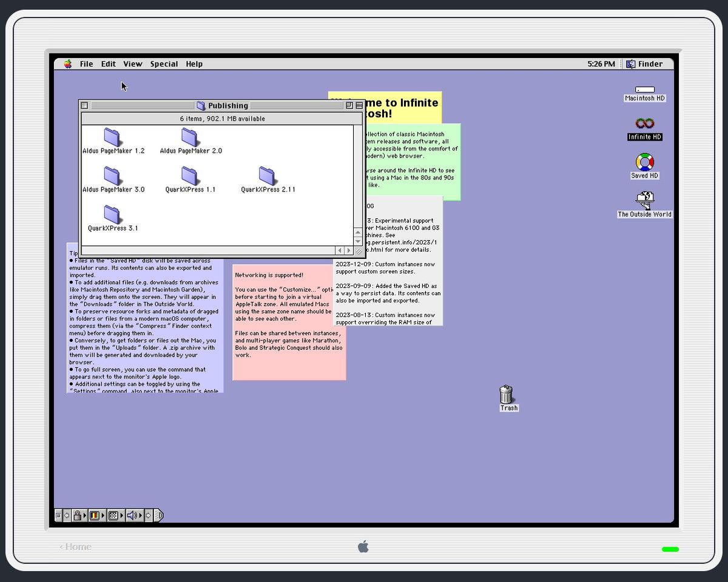This screenshot has height=582, width=728.
Task: Collapse the control strip using its end tab
Action: [x=159, y=515]
